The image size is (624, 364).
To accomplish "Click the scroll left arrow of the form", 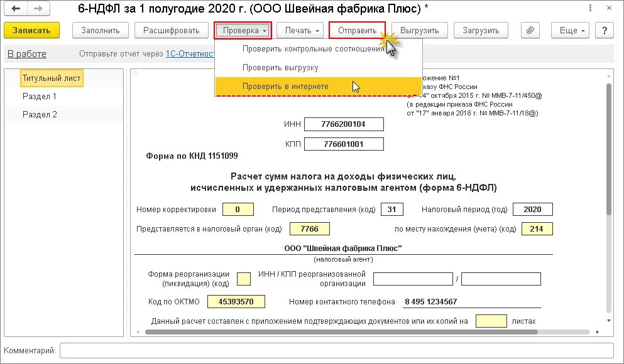I will point(138,332).
